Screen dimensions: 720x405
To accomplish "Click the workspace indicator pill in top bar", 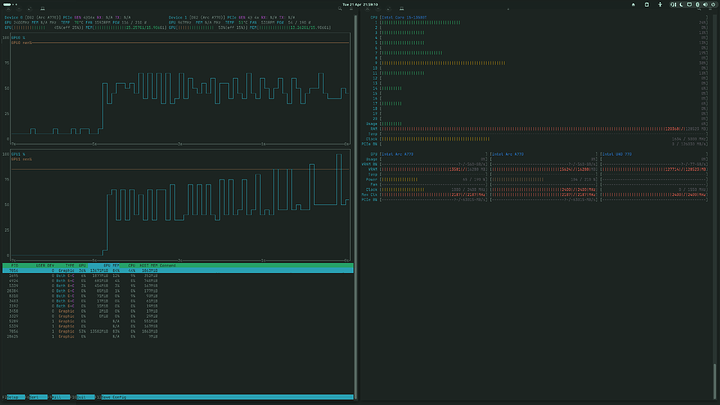I will 10,5.
